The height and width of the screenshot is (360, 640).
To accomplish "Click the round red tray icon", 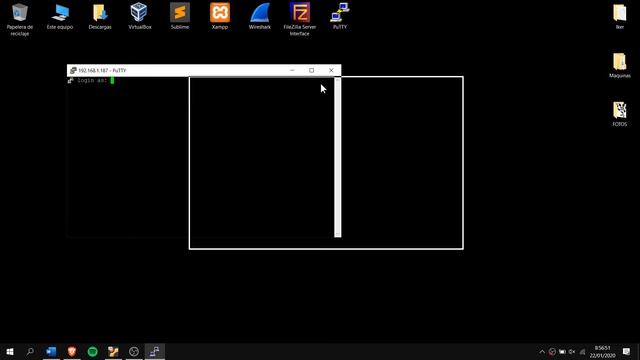I will tap(552, 352).
